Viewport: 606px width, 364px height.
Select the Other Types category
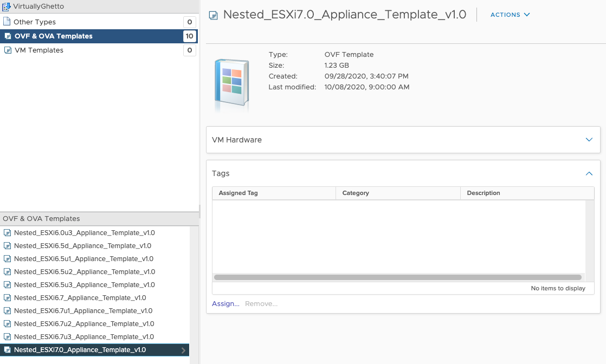click(35, 22)
